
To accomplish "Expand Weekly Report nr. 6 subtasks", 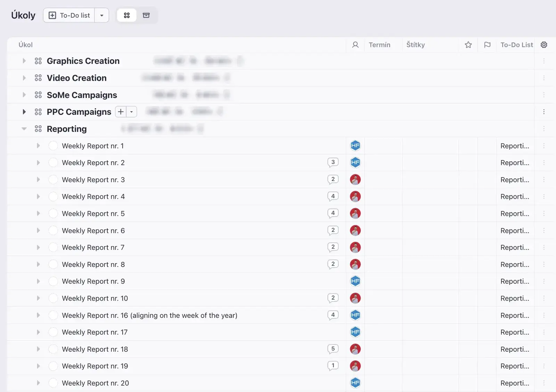I will coord(38,230).
